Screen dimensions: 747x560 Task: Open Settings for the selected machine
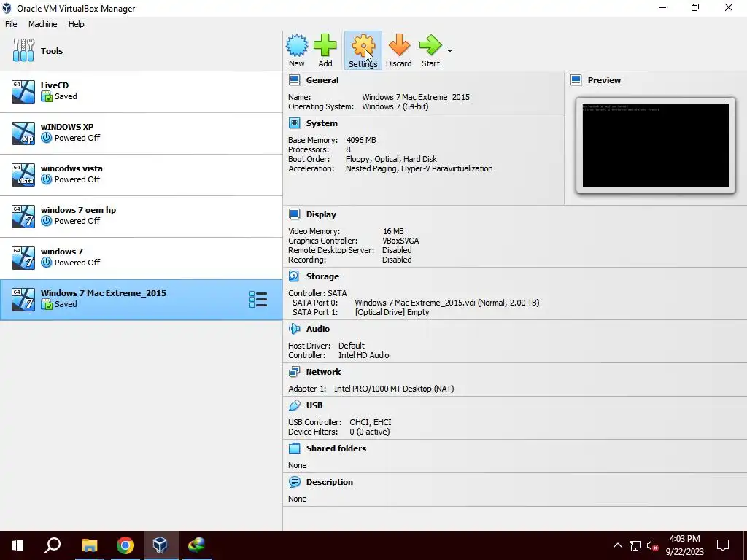pos(363,50)
